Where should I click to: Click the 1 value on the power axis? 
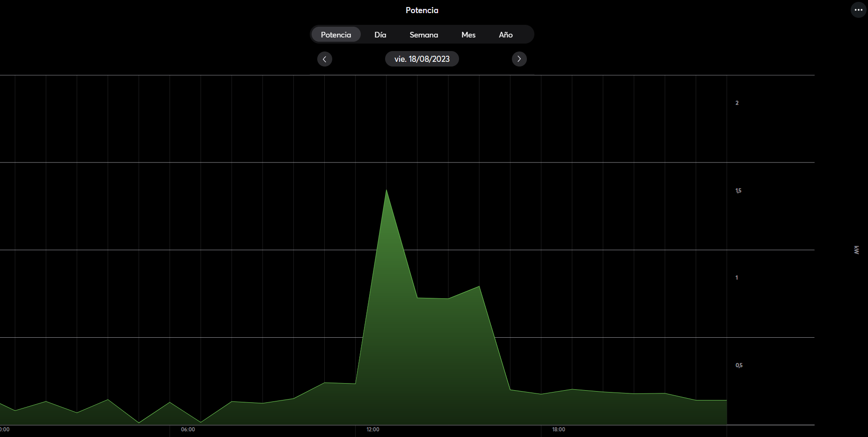[x=737, y=278]
